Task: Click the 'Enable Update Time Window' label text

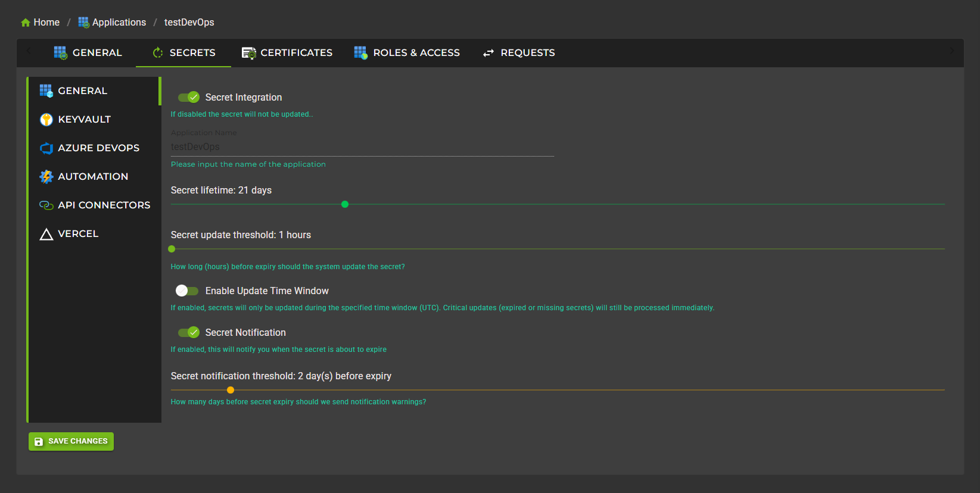Action: (x=267, y=291)
